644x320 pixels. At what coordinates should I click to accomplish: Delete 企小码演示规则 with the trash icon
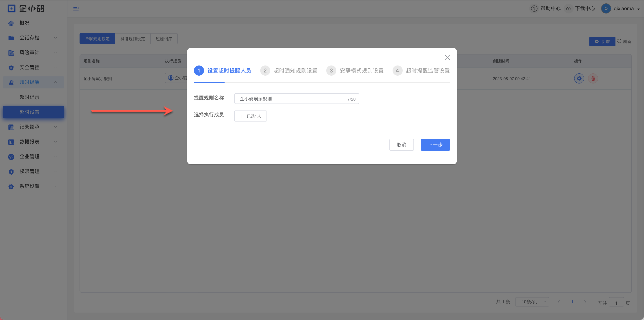pyautogui.click(x=593, y=78)
